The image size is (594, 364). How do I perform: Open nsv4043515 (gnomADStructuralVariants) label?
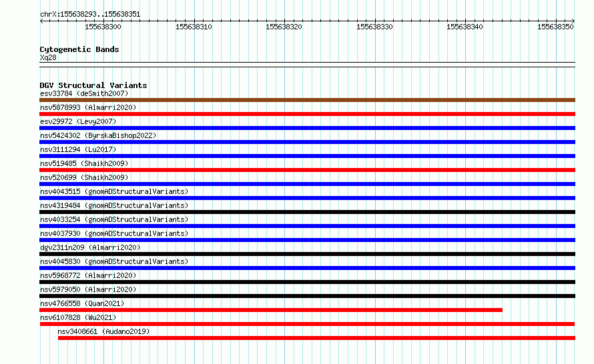pyautogui.click(x=114, y=191)
